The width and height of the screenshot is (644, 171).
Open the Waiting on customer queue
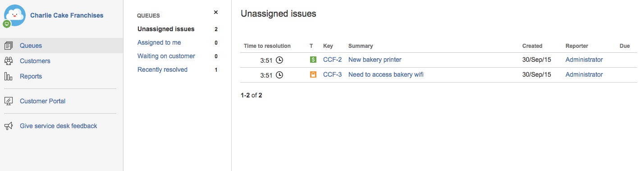pos(166,56)
